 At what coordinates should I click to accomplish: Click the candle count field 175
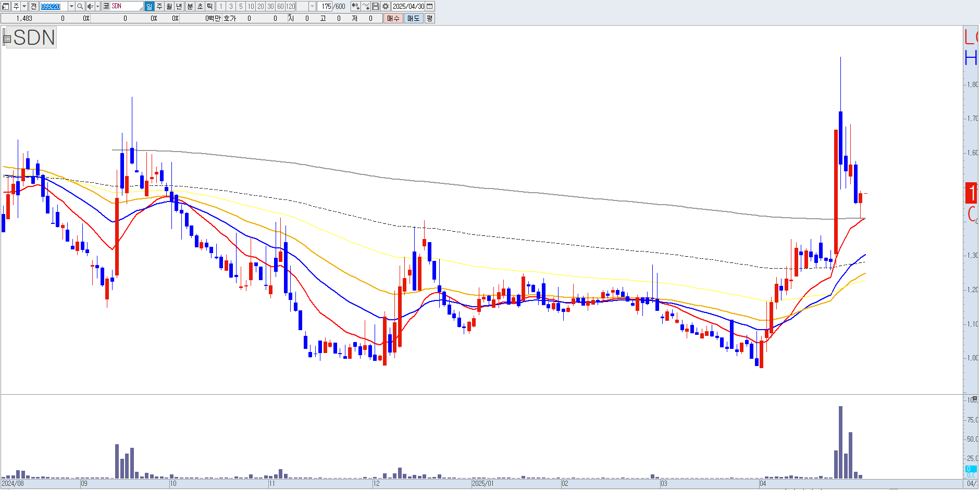coord(325,6)
